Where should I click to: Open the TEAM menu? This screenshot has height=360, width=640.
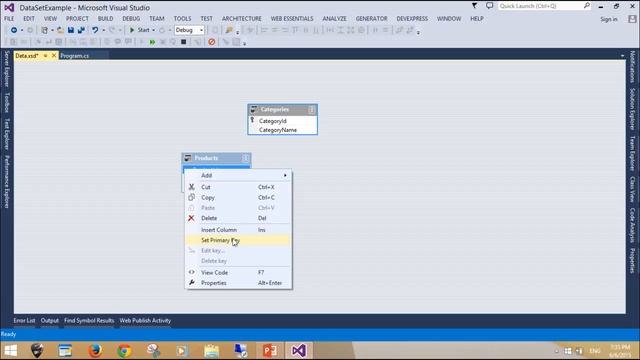pyautogui.click(x=157, y=19)
